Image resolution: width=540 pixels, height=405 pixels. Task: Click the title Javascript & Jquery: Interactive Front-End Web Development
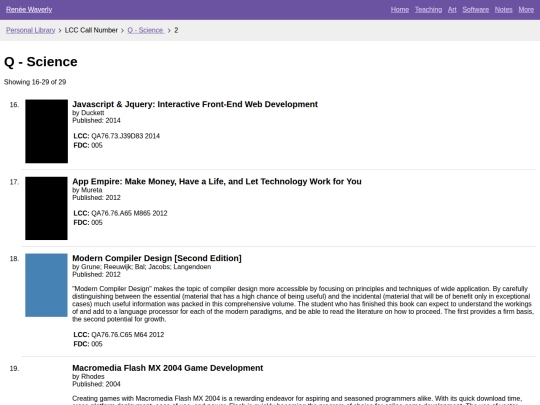click(x=195, y=104)
